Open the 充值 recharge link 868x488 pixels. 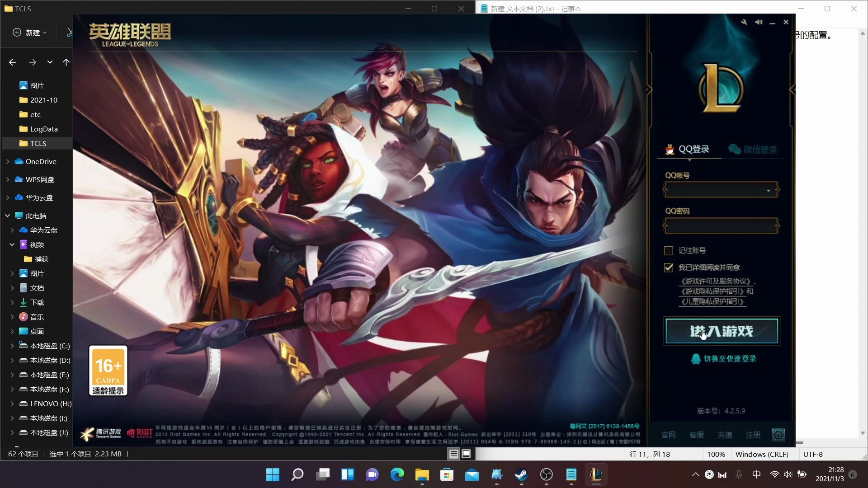tap(724, 434)
